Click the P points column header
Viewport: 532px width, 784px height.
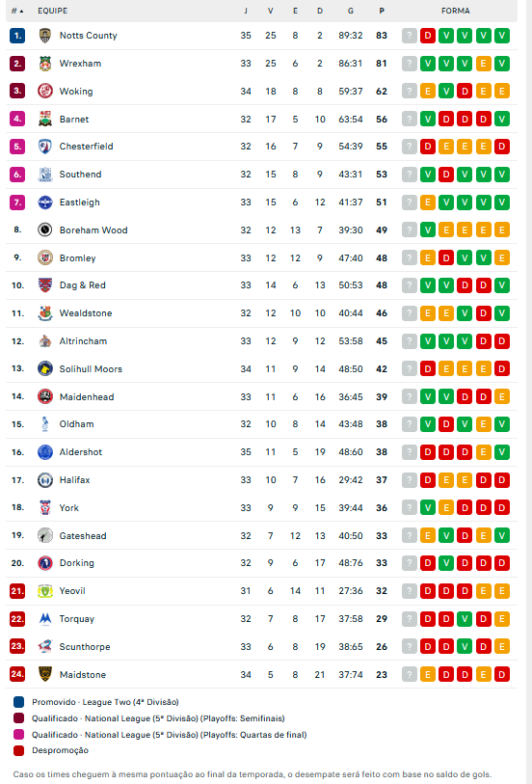pos(382,11)
